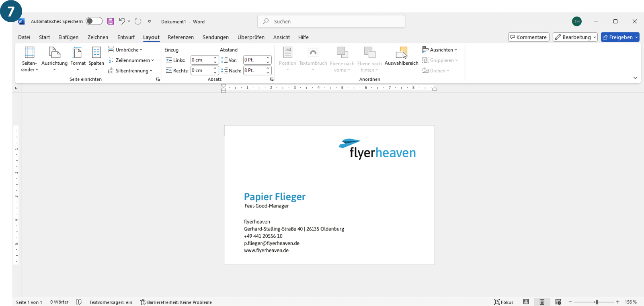Click the proofing book icon in status bar

tap(79, 302)
